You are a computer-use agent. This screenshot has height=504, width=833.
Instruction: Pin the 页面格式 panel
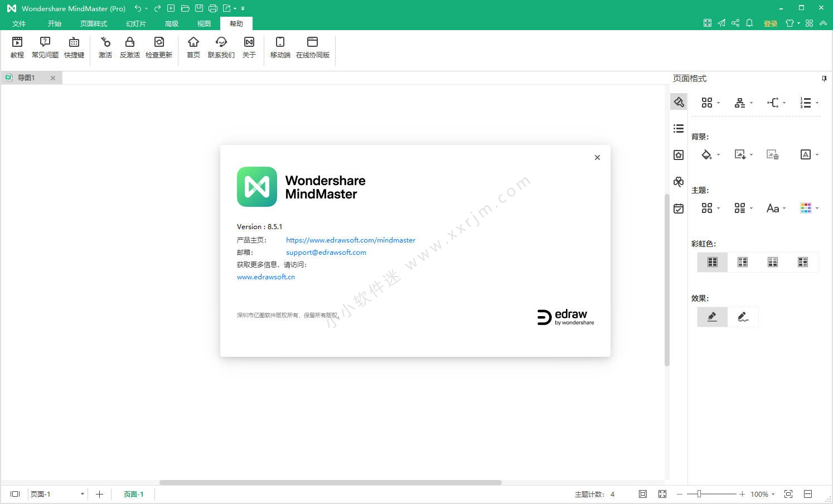[824, 79]
